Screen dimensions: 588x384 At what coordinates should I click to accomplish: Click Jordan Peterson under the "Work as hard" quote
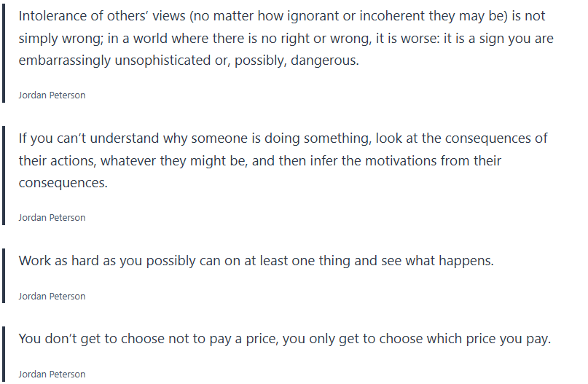click(52, 297)
